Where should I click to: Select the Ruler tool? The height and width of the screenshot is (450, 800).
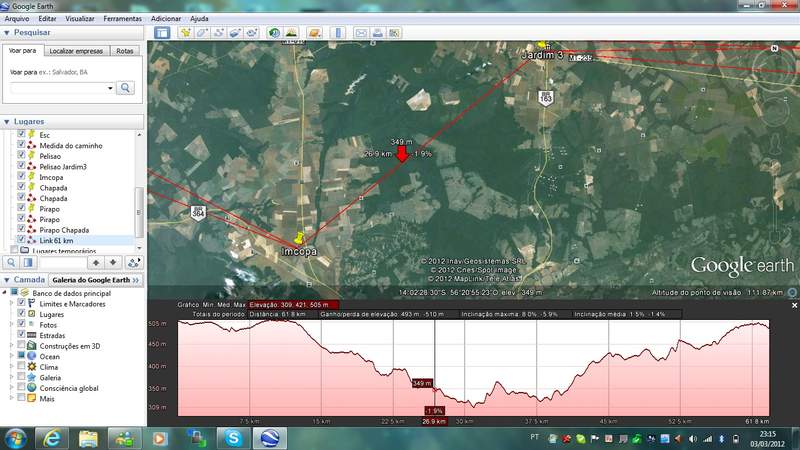point(338,33)
